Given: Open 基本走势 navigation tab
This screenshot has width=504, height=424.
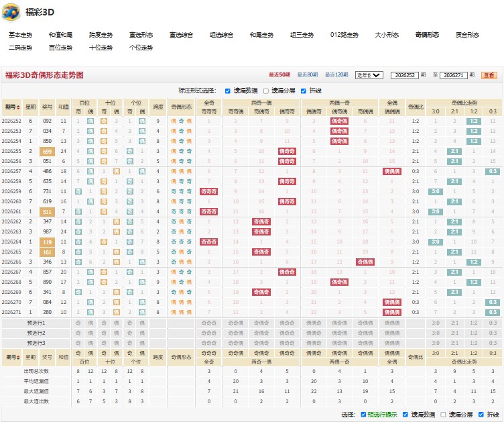Looking at the screenshot, I should click(x=21, y=35).
